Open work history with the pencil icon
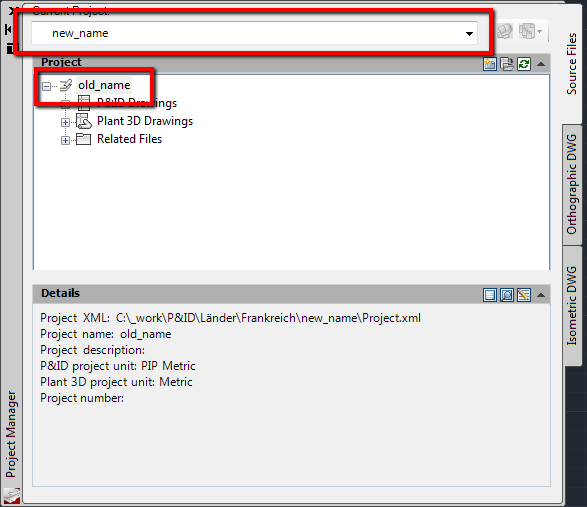Screen dimensions: 587x507 [x=524, y=295]
